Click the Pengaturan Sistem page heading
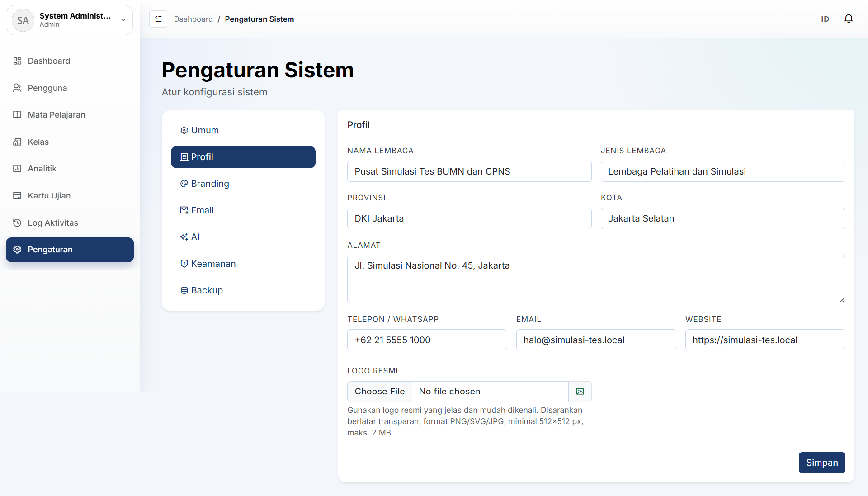868x496 pixels. point(258,70)
